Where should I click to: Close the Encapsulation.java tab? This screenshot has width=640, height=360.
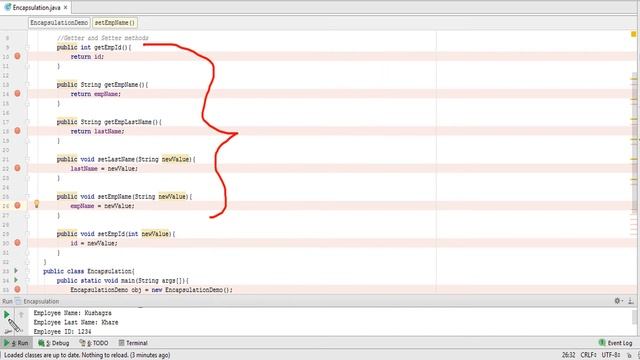(65, 7)
